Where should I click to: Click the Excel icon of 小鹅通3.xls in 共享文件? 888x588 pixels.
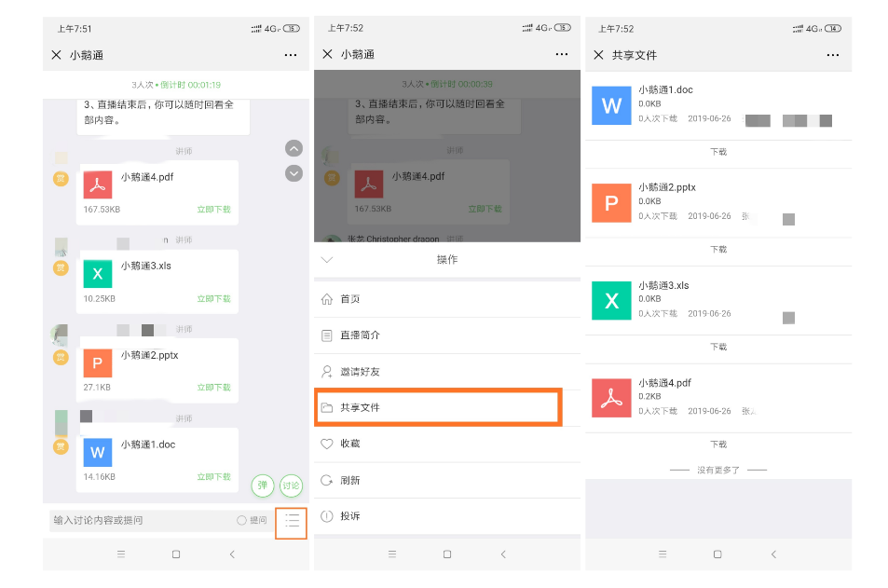coord(611,300)
